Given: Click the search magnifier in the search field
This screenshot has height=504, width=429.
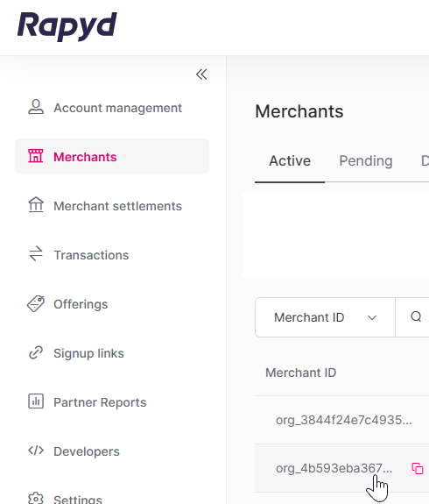Looking at the screenshot, I should [x=416, y=316].
